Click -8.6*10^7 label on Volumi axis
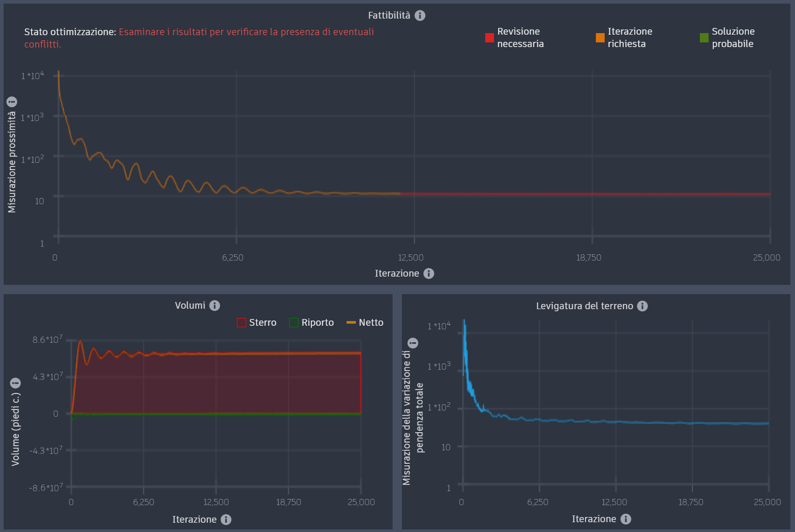The image size is (795, 532). coord(46,487)
